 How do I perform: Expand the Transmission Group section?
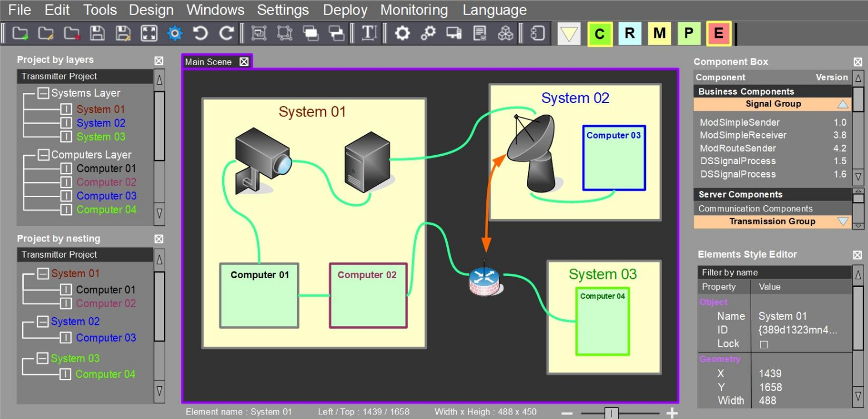pos(843,221)
